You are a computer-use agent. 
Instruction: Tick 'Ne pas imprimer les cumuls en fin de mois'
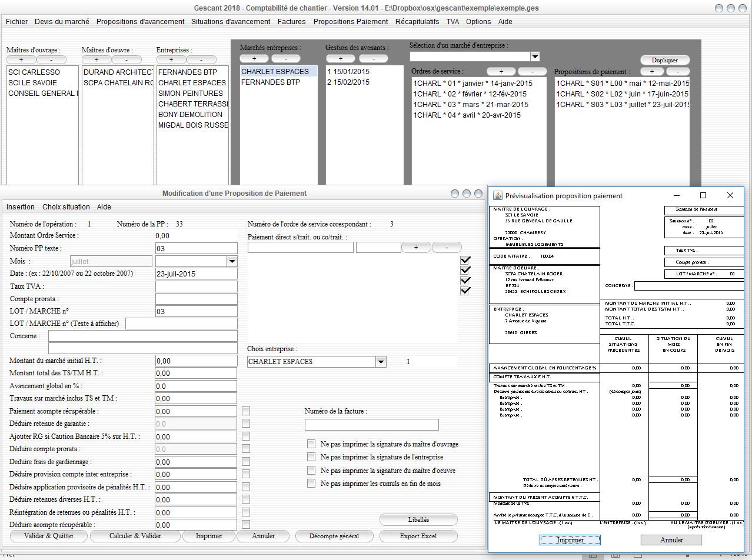[311, 483]
